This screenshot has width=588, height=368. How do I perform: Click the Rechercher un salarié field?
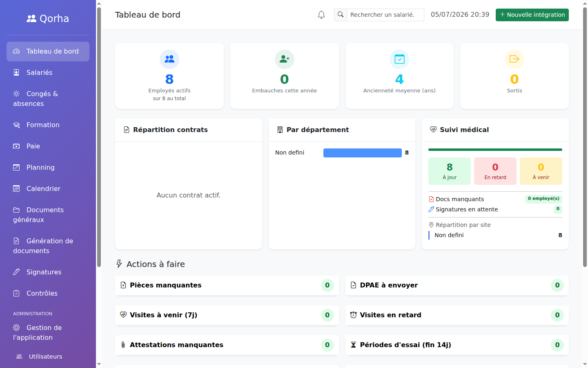[385, 15]
